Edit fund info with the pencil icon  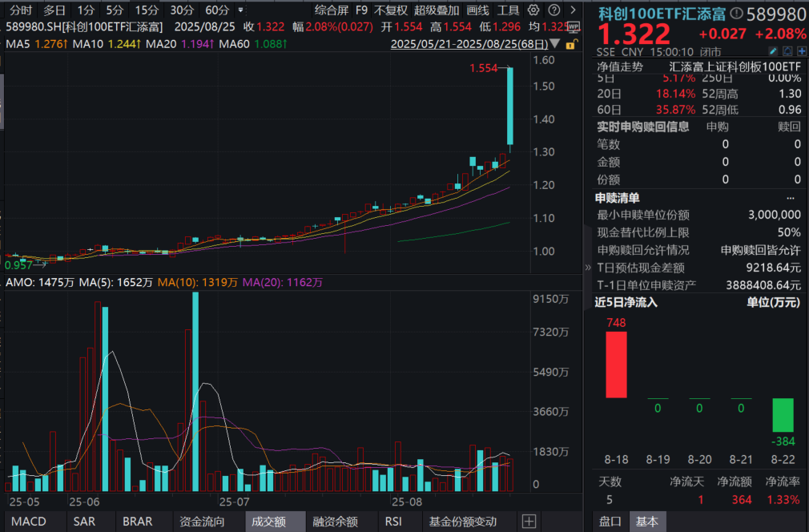(x=773, y=50)
